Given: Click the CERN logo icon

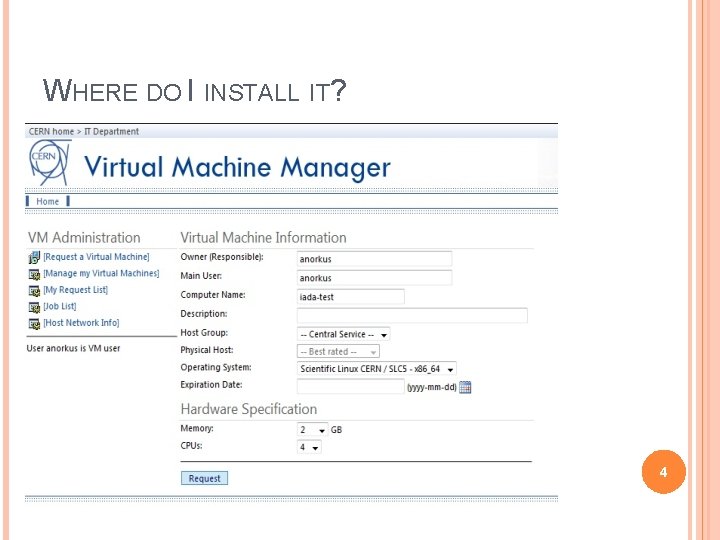Looking at the screenshot, I should point(50,163).
